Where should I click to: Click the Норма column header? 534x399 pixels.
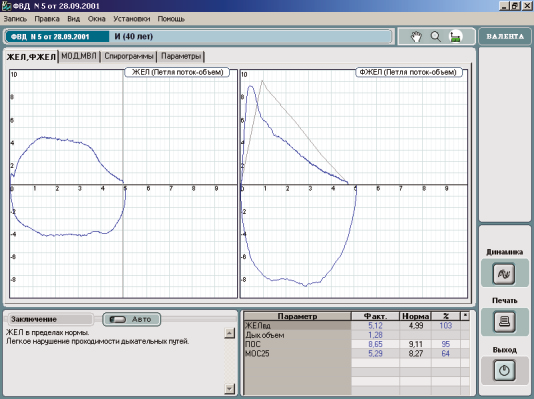click(415, 316)
